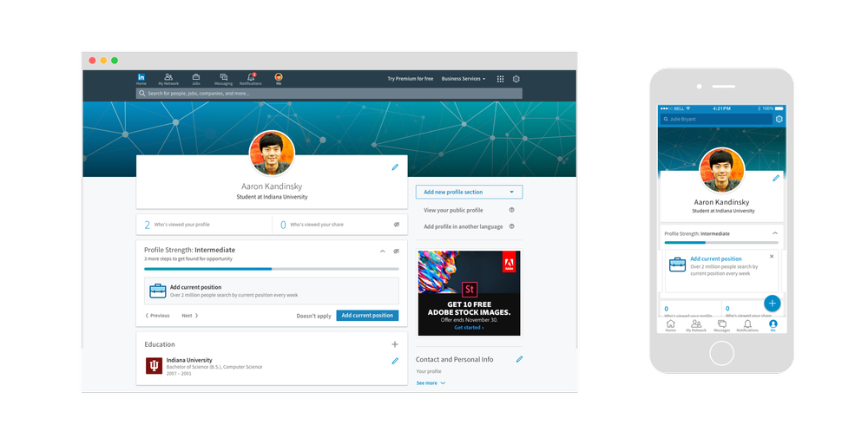Click the Adobe Stock ad image
The width and height of the screenshot is (868, 438).
tap(469, 293)
